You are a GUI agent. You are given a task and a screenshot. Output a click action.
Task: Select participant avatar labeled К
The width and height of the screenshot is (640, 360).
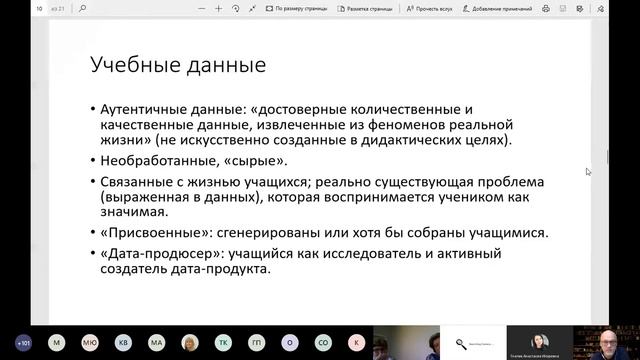coord(356,343)
